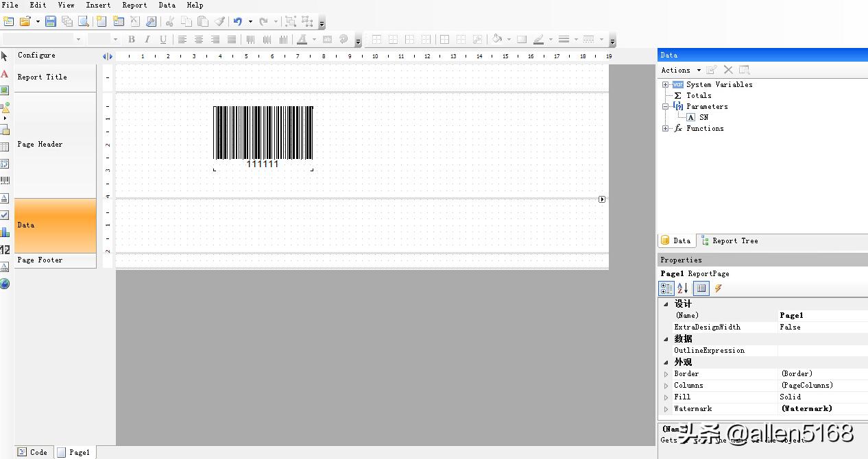868x459 pixels.
Task: Select the Text object tool (red A)
Action: click(x=5, y=74)
